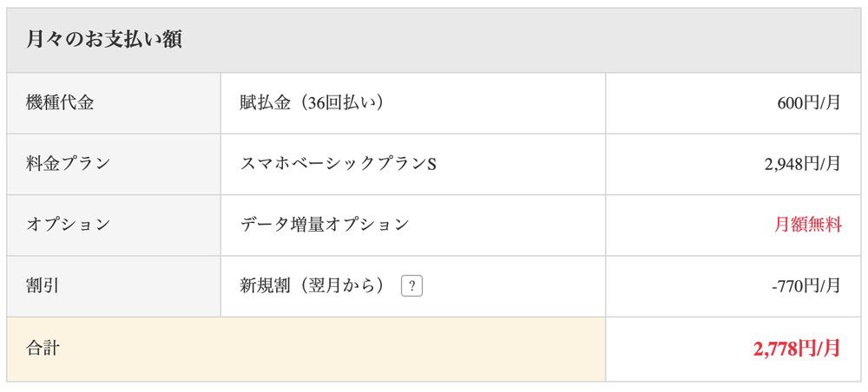Select the オプション row label

click(x=69, y=225)
